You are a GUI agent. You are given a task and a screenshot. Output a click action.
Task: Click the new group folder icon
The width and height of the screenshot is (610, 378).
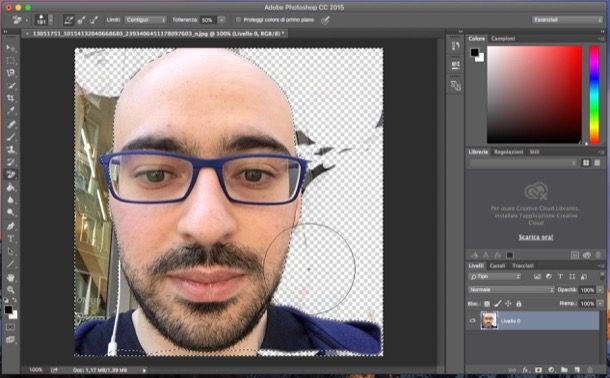tap(564, 370)
